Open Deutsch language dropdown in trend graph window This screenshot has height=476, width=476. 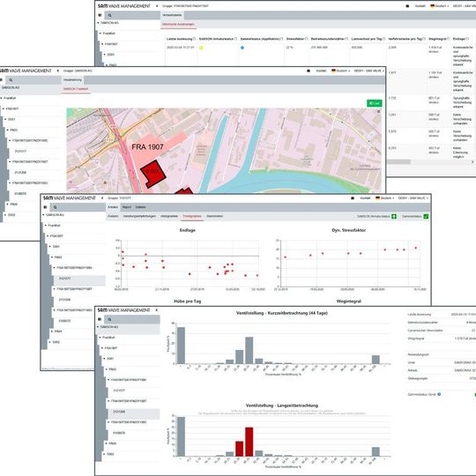point(384,198)
